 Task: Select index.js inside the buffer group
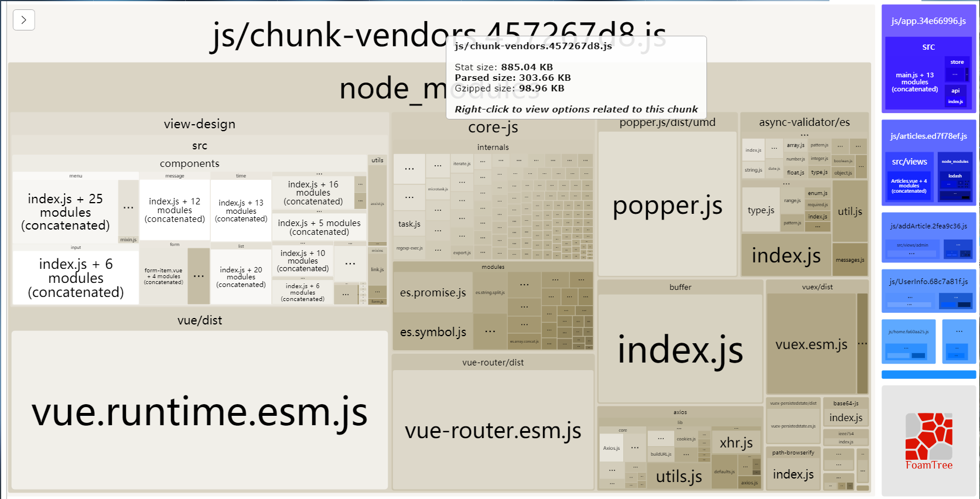[680, 348]
